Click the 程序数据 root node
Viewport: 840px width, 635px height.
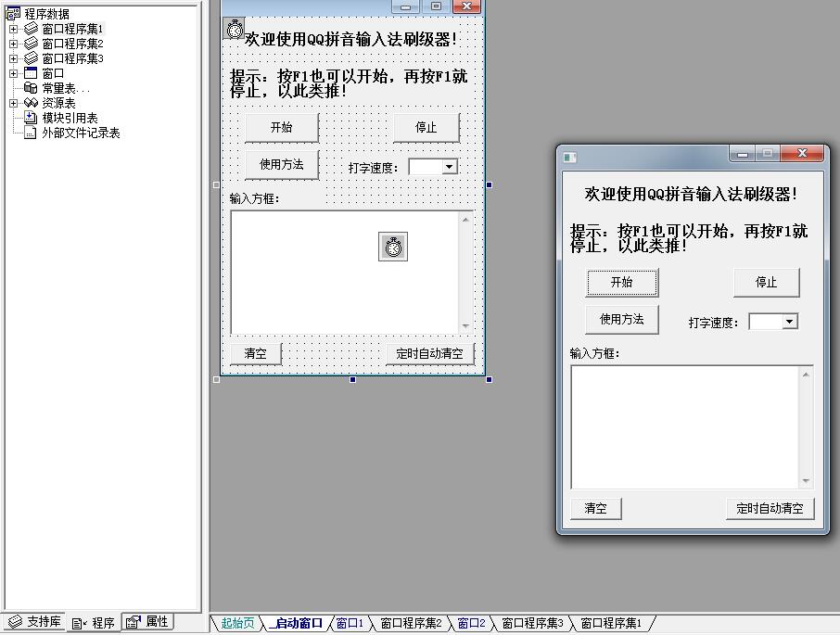pyautogui.click(x=46, y=14)
